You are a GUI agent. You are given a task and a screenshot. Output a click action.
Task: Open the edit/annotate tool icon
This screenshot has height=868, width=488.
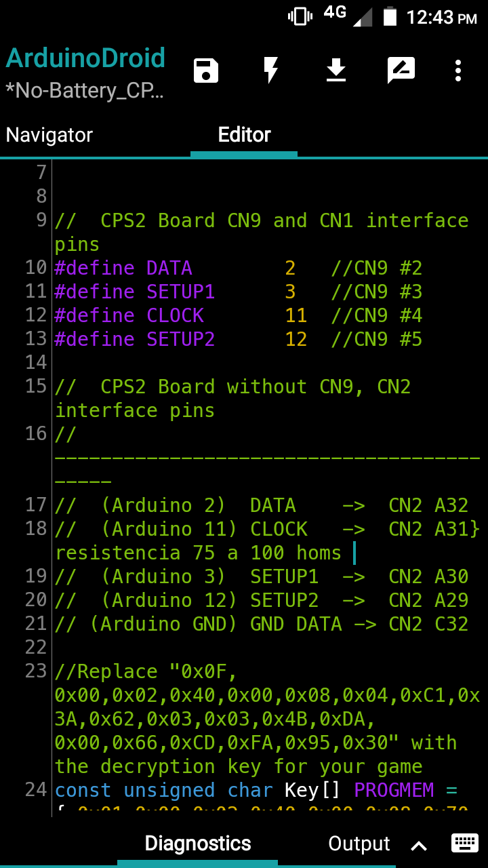(x=401, y=69)
